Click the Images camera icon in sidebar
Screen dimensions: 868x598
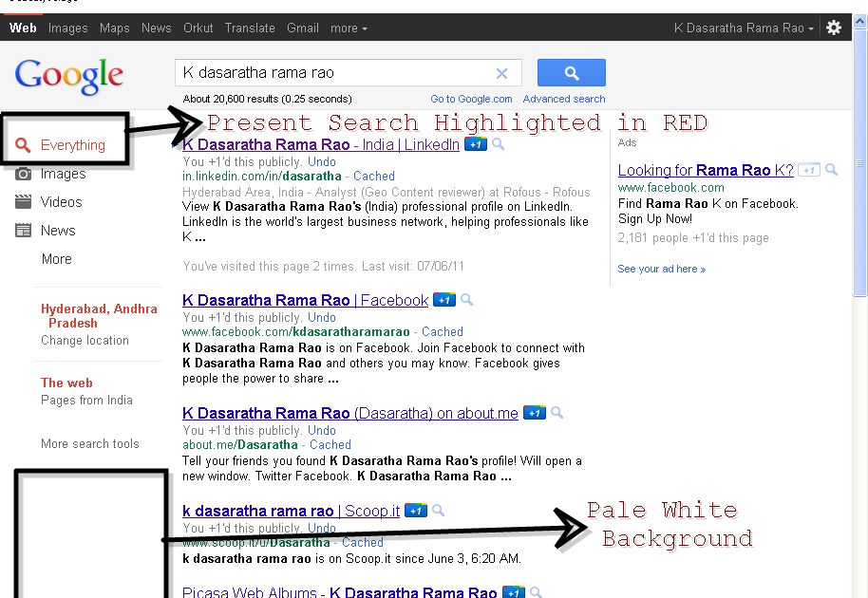tap(23, 174)
